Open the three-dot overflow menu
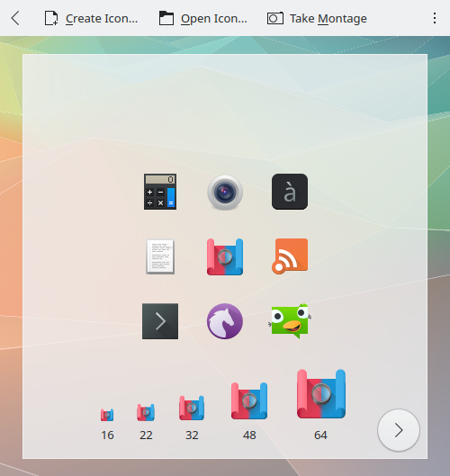This screenshot has height=476, width=450. click(435, 18)
